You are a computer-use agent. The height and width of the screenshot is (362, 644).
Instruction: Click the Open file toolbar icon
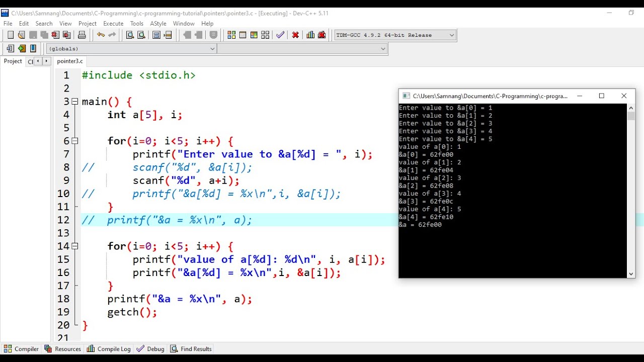coord(21,35)
